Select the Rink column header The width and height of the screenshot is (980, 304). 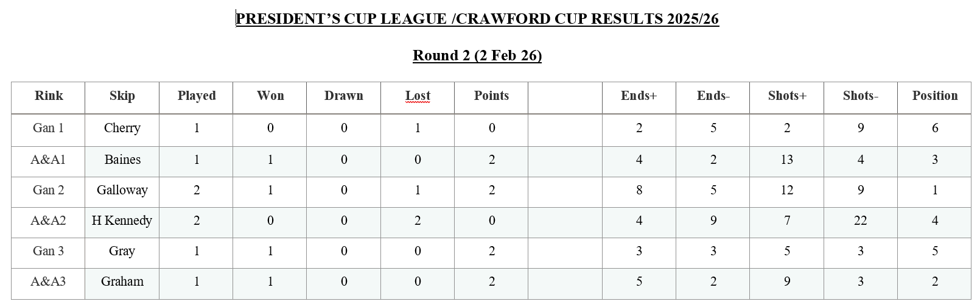pos(49,96)
